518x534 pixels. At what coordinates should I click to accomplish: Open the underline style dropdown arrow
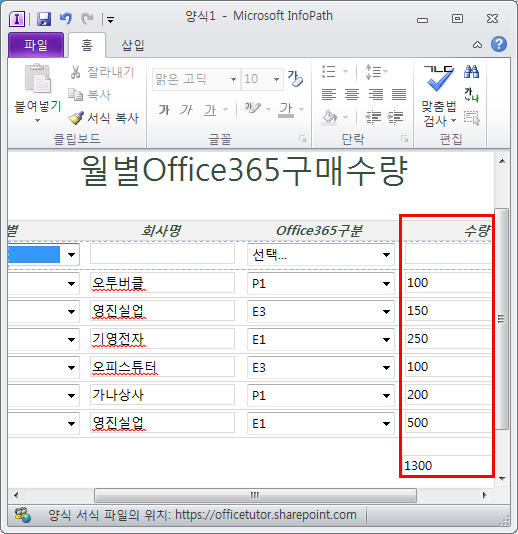click(x=225, y=110)
